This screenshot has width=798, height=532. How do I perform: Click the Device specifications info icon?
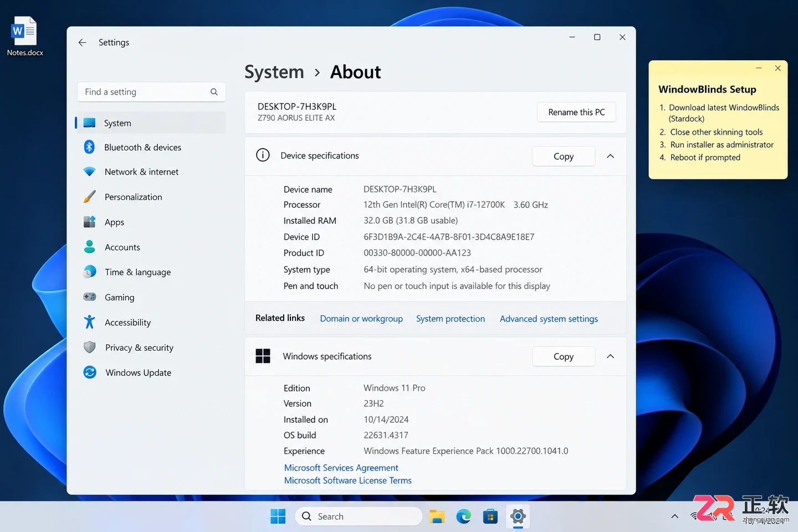pos(263,155)
